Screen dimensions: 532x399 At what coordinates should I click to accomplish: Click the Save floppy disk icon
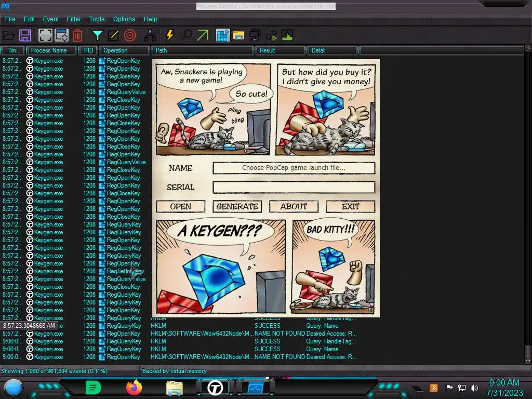point(25,35)
